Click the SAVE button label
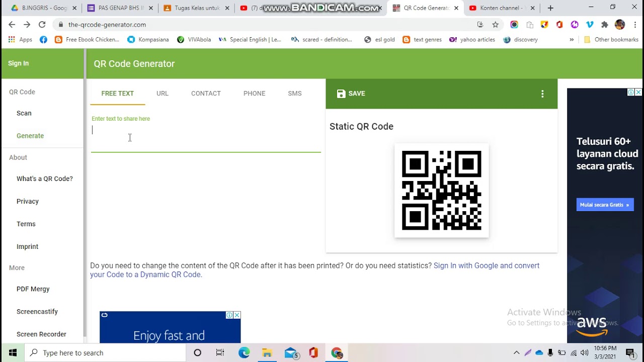 click(357, 94)
